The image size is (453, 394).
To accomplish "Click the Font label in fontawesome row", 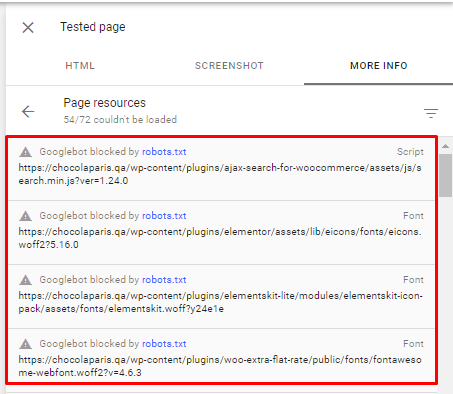I will pyautogui.click(x=413, y=344).
